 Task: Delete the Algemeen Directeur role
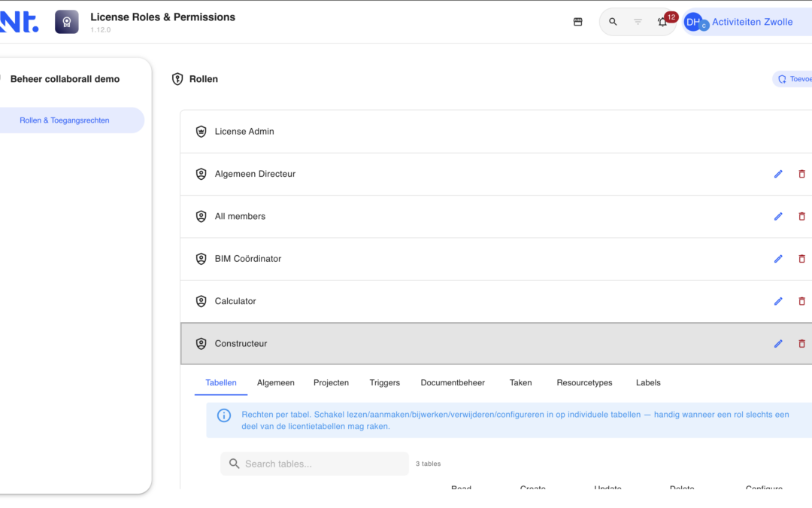pyautogui.click(x=801, y=174)
